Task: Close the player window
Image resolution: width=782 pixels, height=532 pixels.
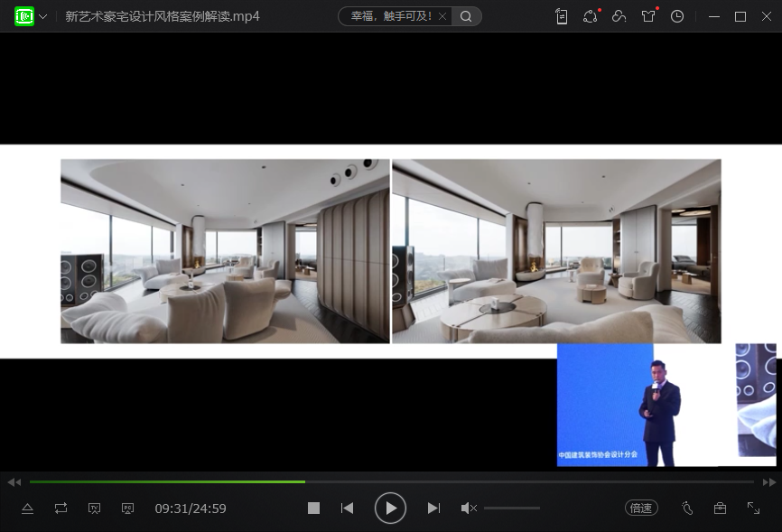Action: coord(767,16)
